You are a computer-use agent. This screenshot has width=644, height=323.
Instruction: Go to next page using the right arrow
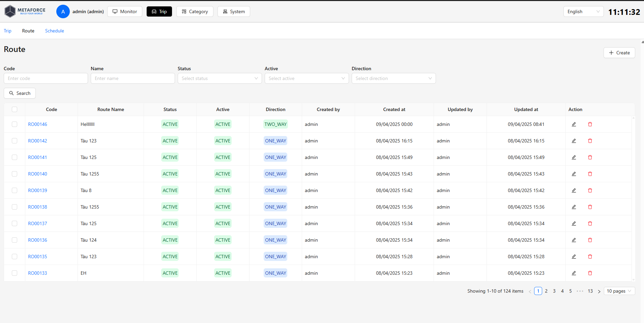tap(599, 291)
